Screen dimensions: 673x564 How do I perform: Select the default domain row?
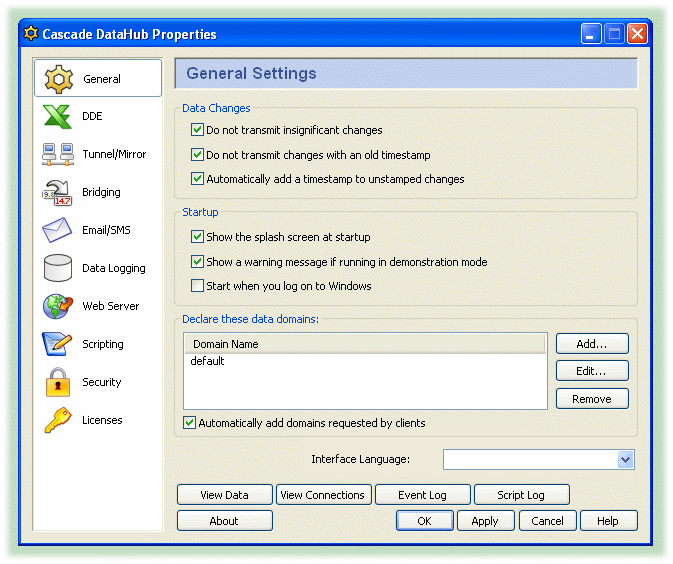pyautogui.click(x=365, y=361)
